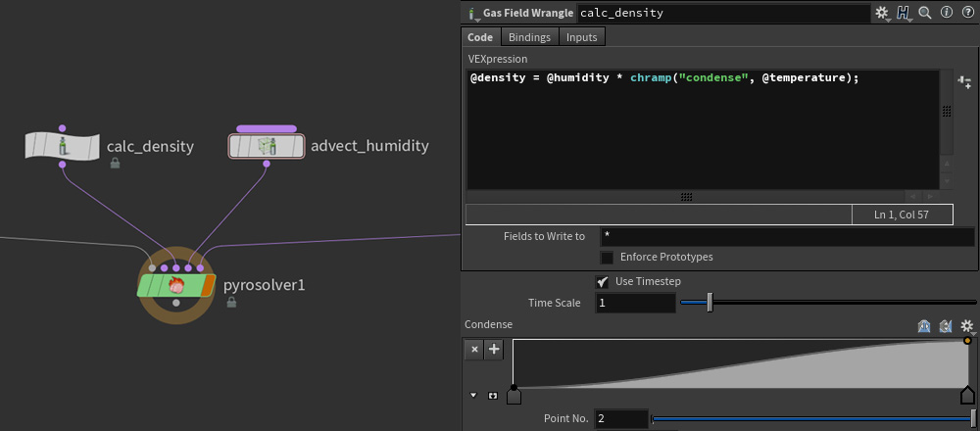
Task: Open the parameter gear menu in header
Action: (883, 13)
